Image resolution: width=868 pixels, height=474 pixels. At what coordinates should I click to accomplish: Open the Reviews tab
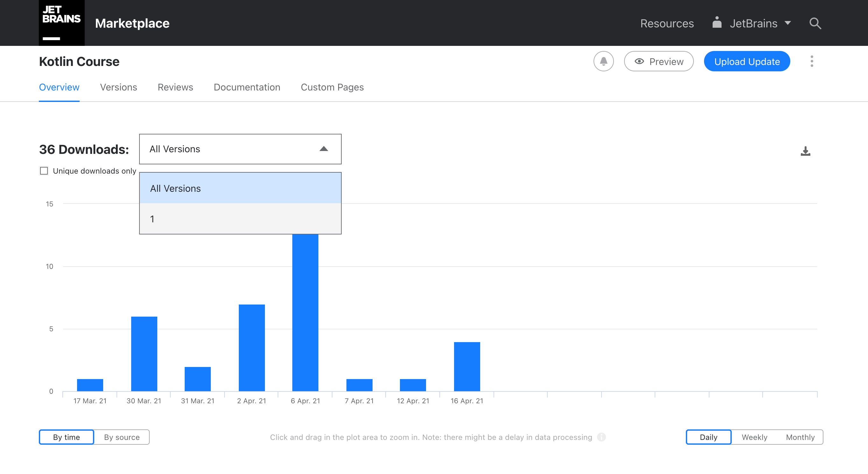[x=175, y=87]
